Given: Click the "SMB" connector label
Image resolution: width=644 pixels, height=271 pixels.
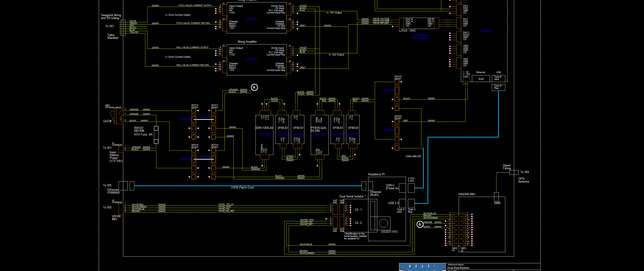Looking at the screenshot, I should point(497,203).
